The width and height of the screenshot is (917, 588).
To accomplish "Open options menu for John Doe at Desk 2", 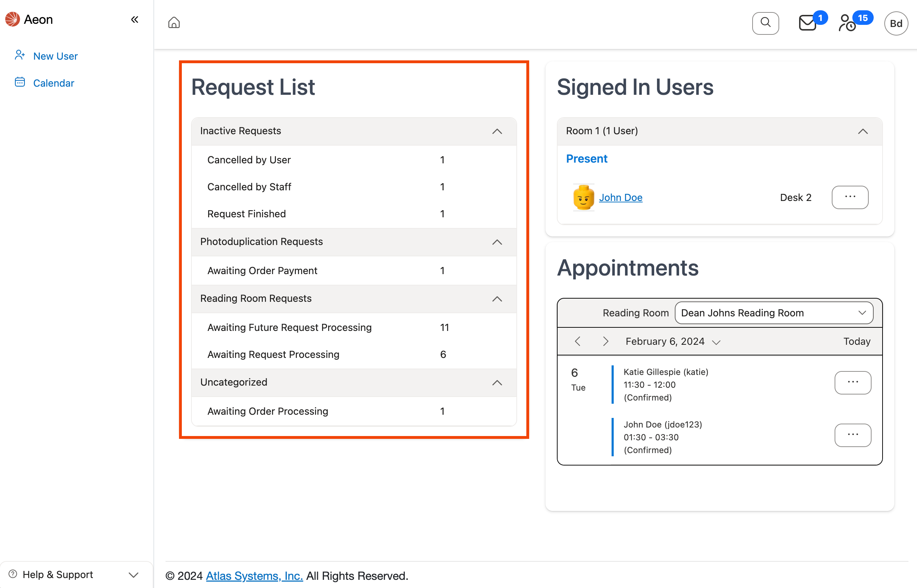I will pyautogui.click(x=850, y=197).
